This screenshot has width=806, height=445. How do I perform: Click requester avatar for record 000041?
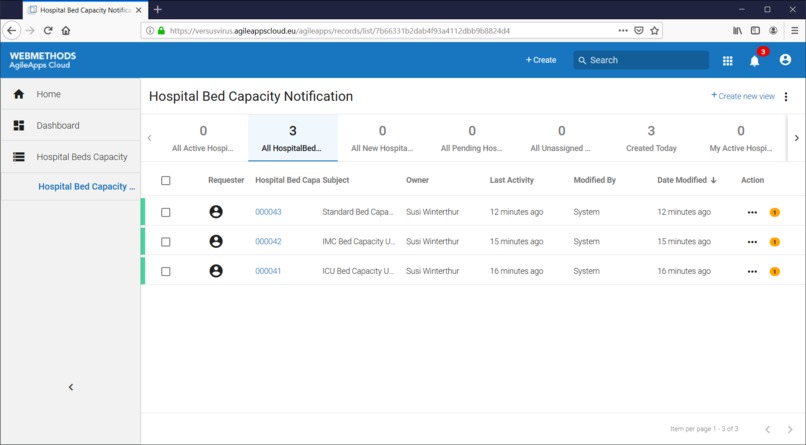pos(216,271)
